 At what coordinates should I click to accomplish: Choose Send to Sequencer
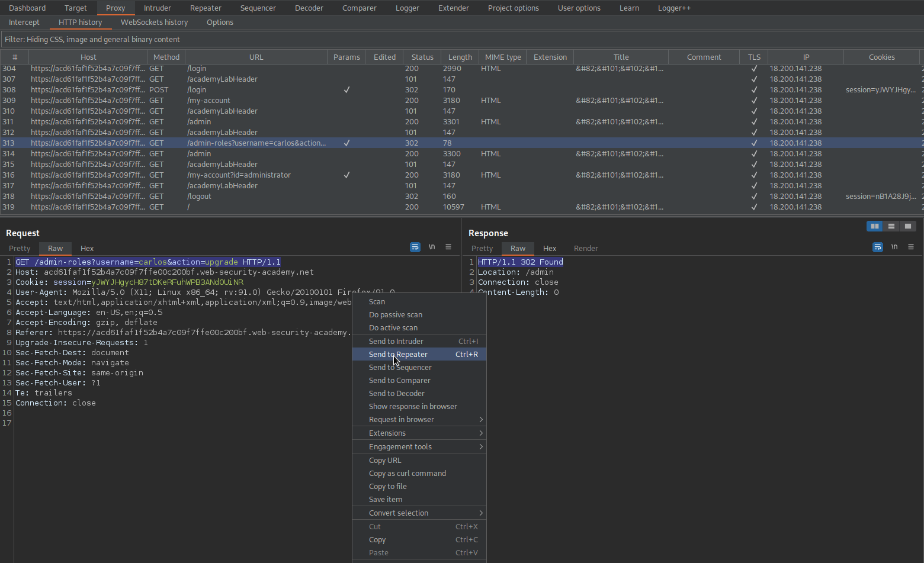[419, 368]
